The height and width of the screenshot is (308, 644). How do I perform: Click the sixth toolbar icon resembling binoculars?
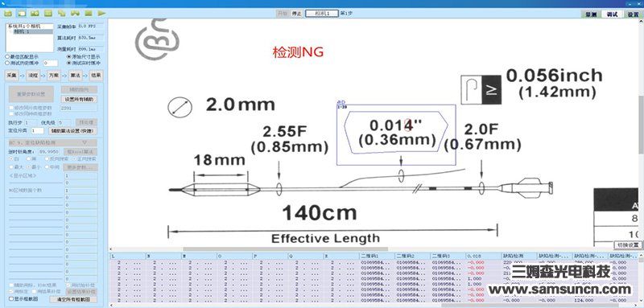[x=75, y=14]
